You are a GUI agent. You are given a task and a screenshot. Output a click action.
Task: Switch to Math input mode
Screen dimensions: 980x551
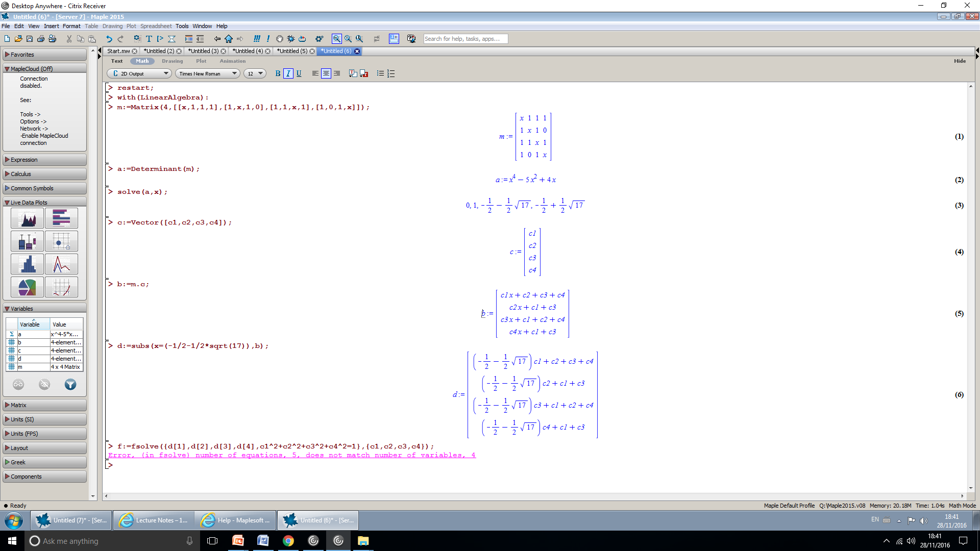[142, 61]
